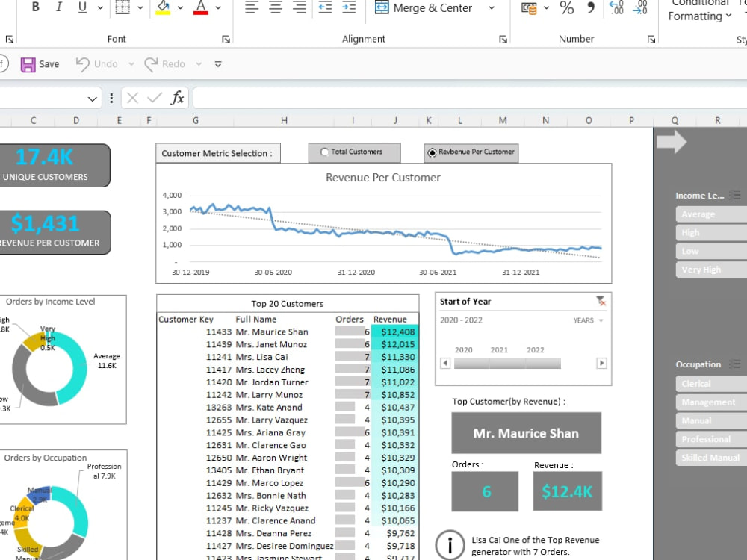Viewport: 747px width, 560px height.
Task: Apply fill color bucket
Action: tap(163, 7)
